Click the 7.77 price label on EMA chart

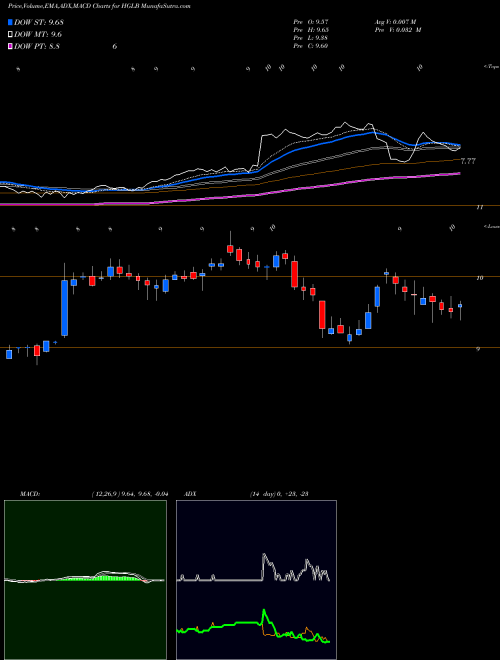point(468,161)
